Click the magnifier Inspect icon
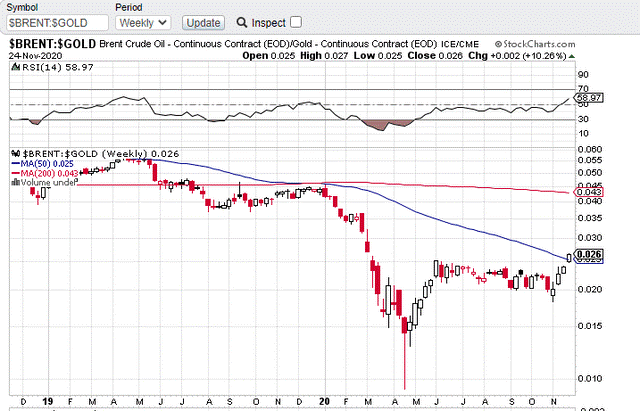 click(x=241, y=22)
